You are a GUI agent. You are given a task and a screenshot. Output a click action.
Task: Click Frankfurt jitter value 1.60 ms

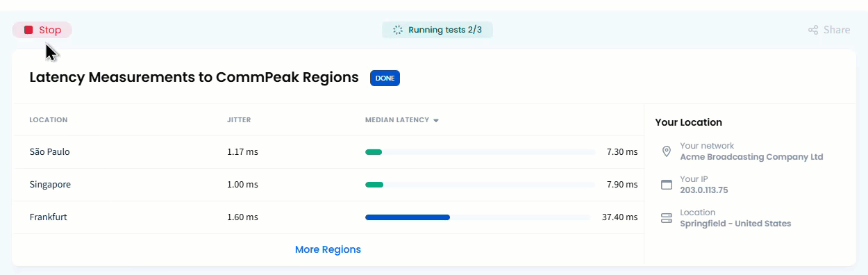pos(242,217)
